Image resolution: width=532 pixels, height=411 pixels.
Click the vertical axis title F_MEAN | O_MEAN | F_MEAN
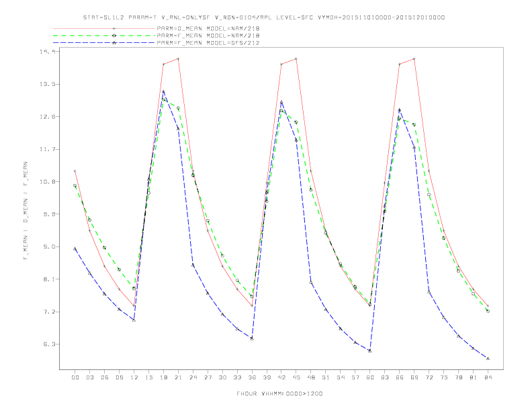tap(26, 211)
